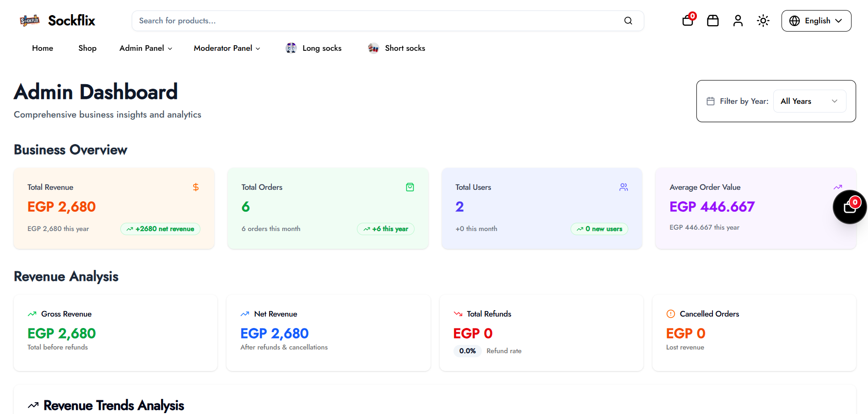Click the 'Lost revenue' label
The image size is (868, 414).
coord(685,347)
